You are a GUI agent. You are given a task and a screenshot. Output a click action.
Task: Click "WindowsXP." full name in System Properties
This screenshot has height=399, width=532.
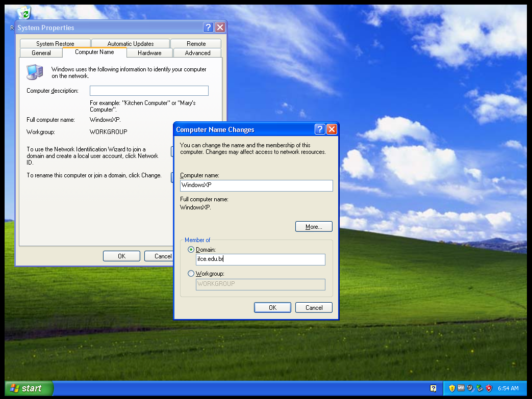pyautogui.click(x=105, y=120)
